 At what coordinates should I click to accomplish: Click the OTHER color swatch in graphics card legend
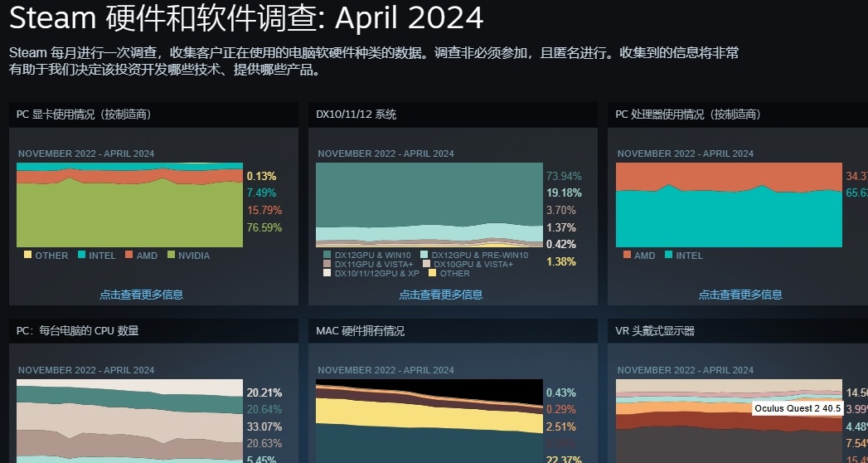coord(27,255)
